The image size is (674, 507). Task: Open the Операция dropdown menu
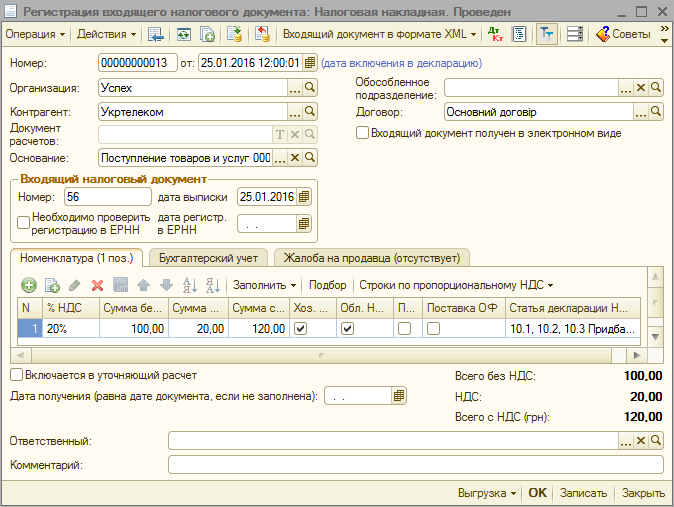coord(35,34)
